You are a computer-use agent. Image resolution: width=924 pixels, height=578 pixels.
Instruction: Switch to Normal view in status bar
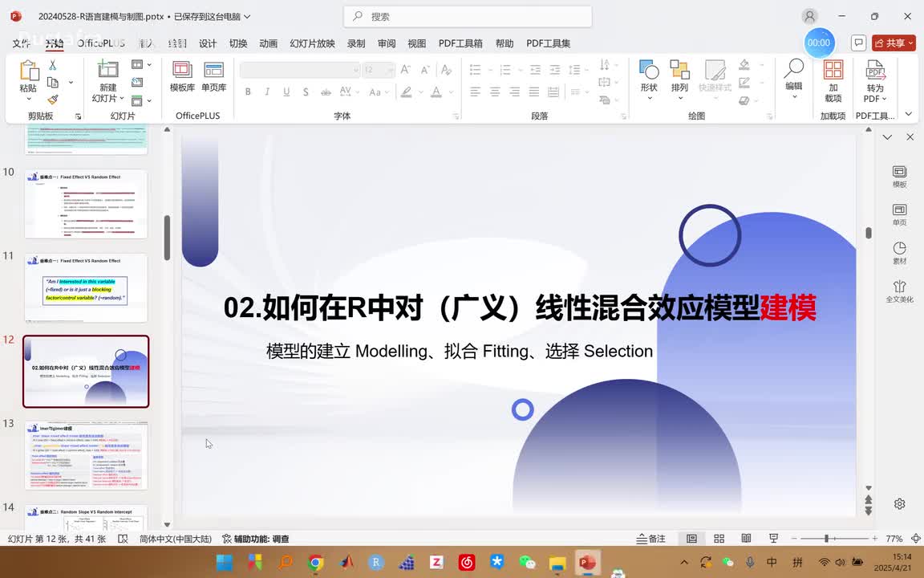pyautogui.click(x=692, y=539)
